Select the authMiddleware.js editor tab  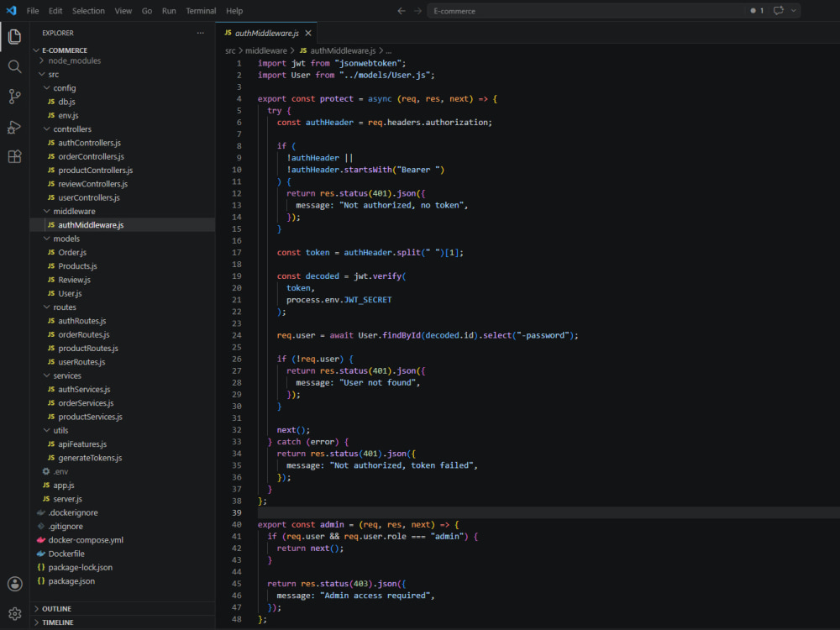pyautogui.click(x=266, y=34)
